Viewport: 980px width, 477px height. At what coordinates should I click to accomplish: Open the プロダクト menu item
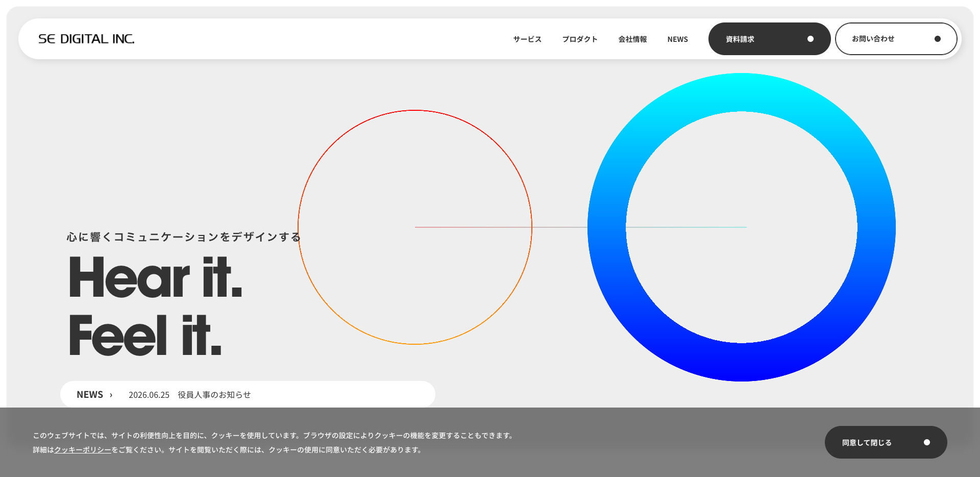pos(580,39)
